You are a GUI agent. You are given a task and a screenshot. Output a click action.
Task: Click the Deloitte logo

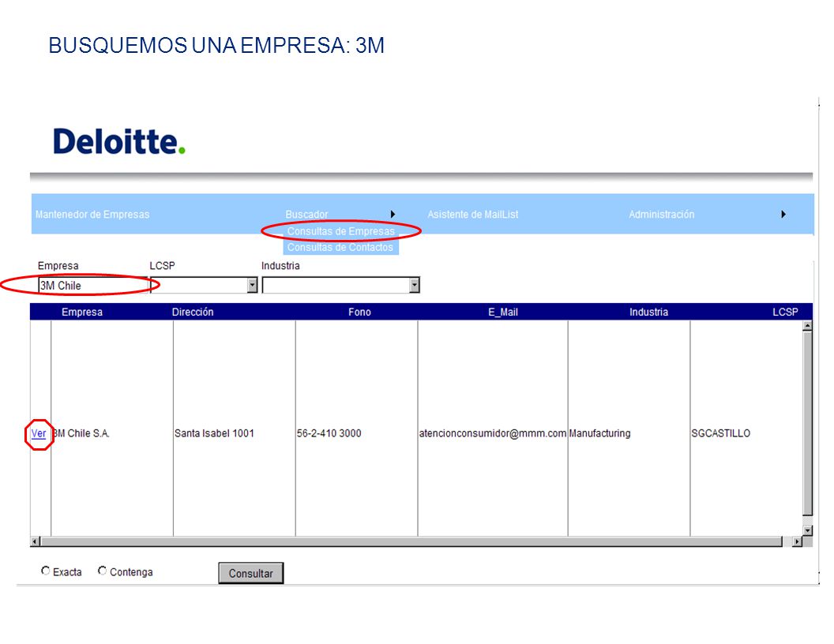[119, 141]
